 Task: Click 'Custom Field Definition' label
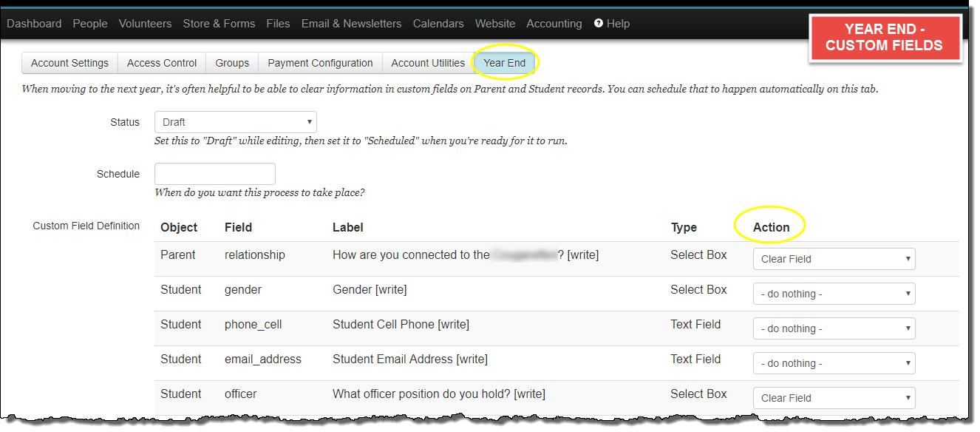pos(86,226)
